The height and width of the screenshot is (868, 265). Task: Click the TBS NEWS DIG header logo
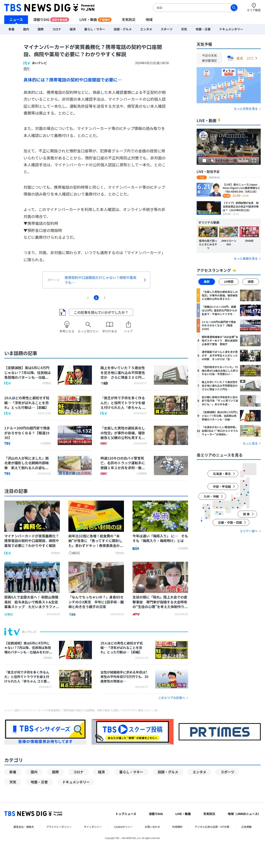(x=49, y=7)
